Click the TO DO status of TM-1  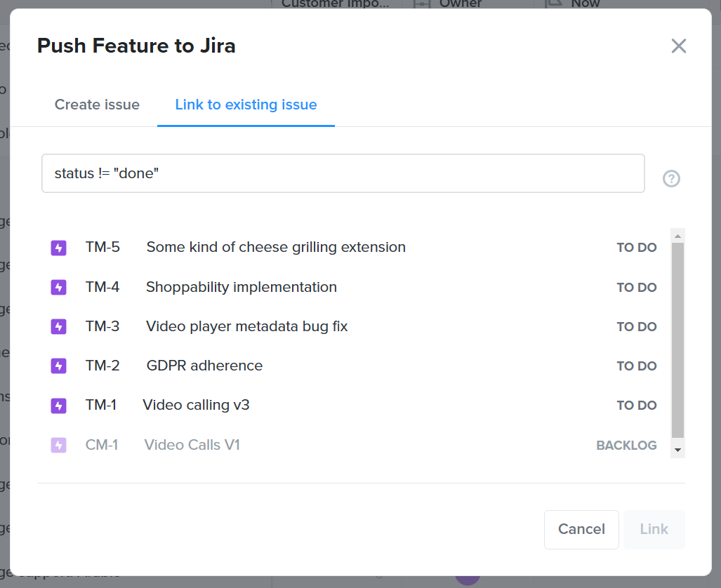click(x=637, y=406)
